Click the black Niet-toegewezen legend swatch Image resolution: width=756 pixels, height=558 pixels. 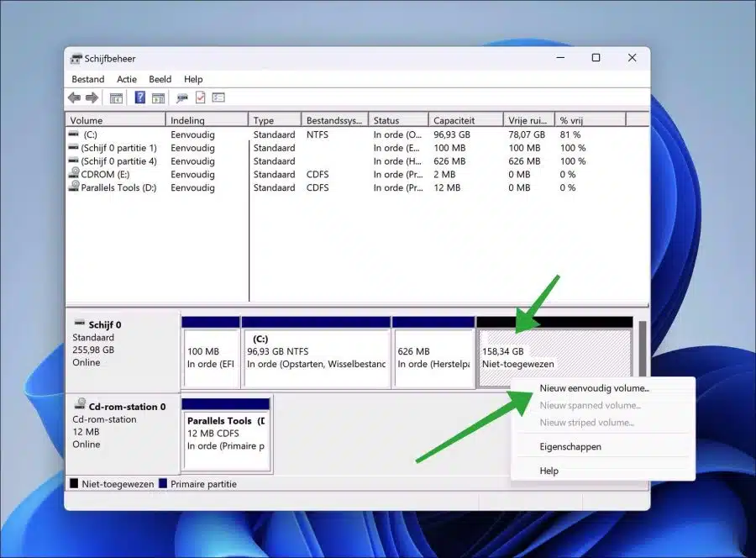pyautogui.click(x=74, y=483)
